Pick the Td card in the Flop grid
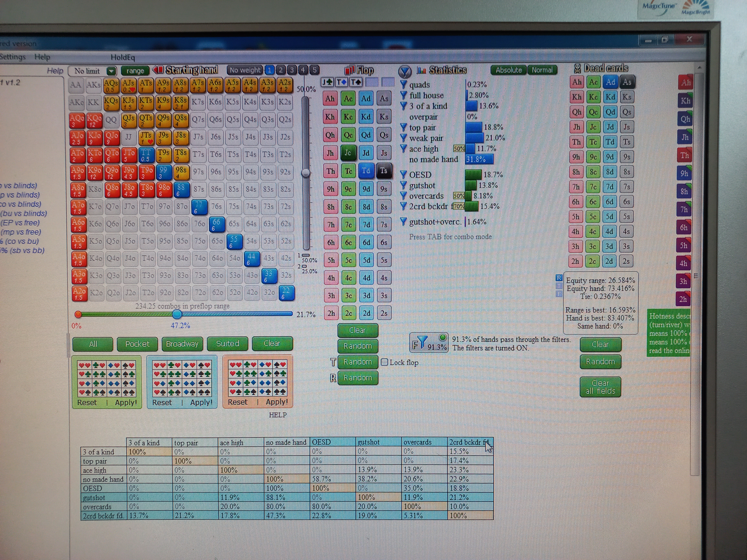The height and width of the screenshot is (560, 747). point(366,171)
